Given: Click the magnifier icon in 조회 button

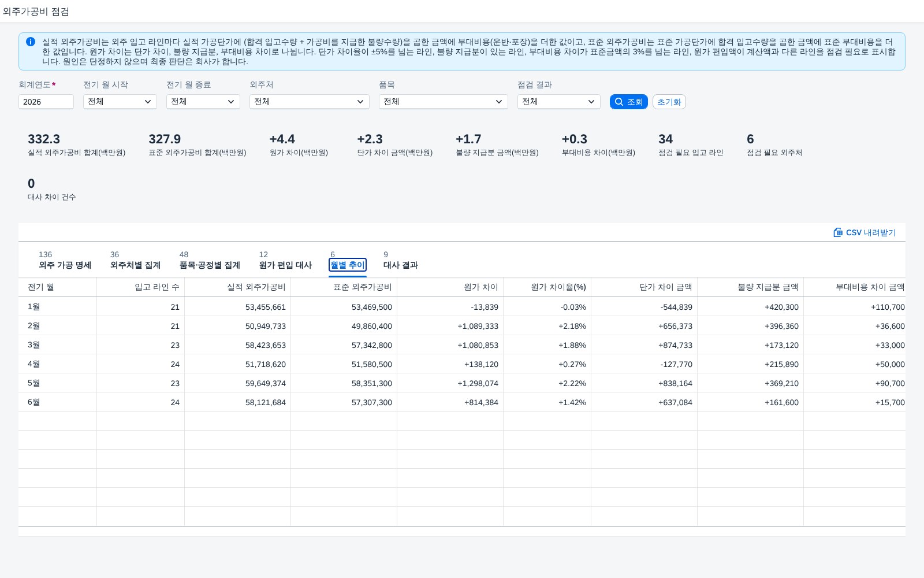Looking at the screenshot, I should (619, 102).
